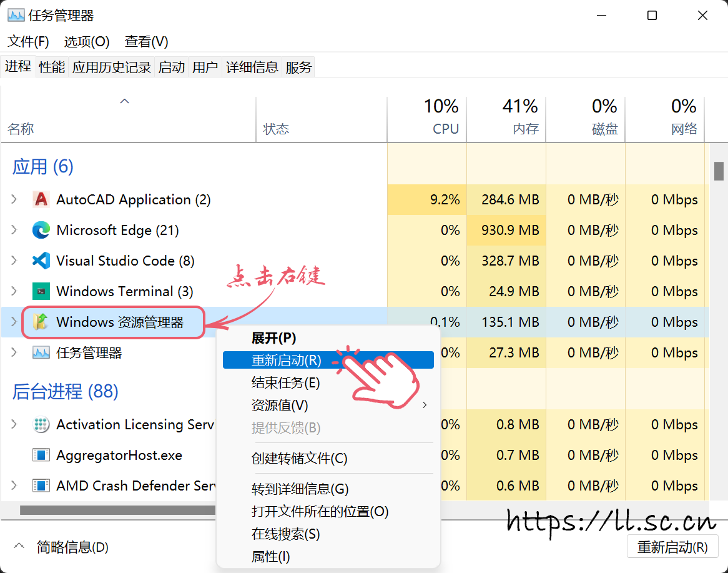The width and height of the screenshot is (728, 573).
Task: Sort by the 内存 column header
Action: (506, 120)
